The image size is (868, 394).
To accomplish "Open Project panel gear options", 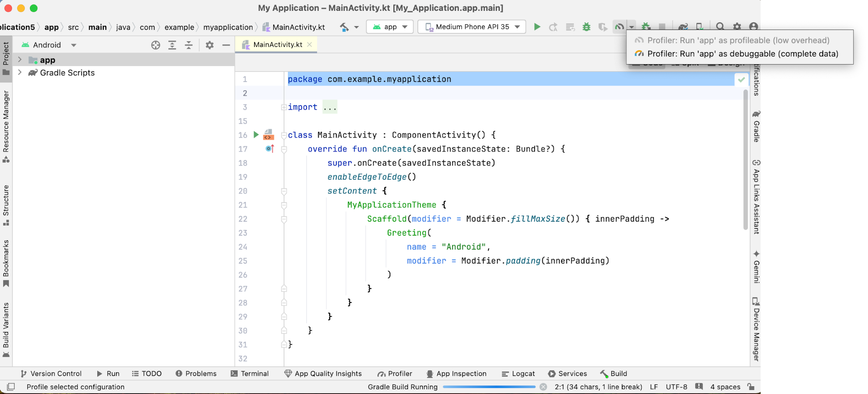I will 210,45.
